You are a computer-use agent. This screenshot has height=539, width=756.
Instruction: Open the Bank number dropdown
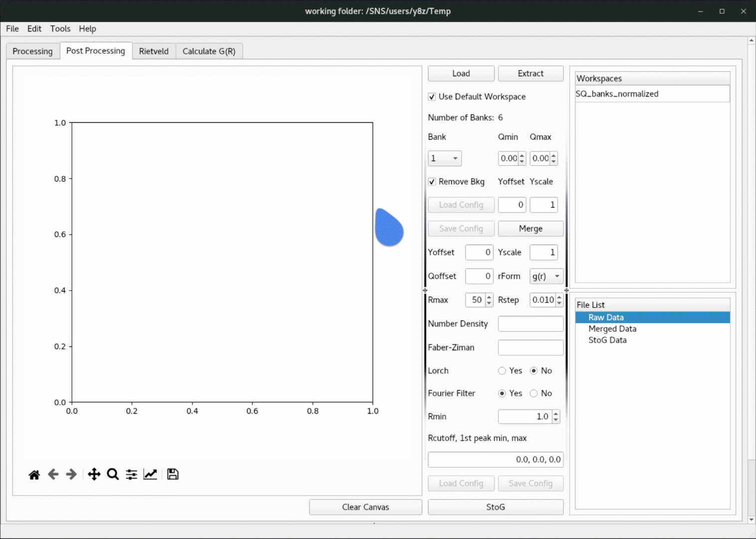pyautogui.click(x=444, y=159)
